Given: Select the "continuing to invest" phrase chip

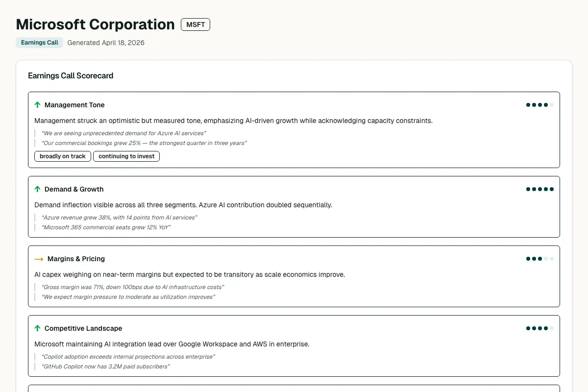Looking at the screenshot, I should point(126,156).
